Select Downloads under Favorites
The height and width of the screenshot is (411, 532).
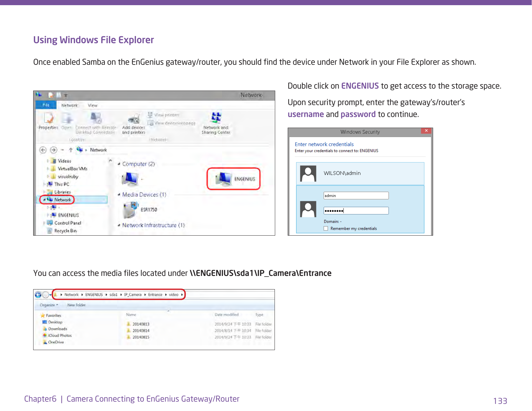pyautogui.click(x=55, y=329)
